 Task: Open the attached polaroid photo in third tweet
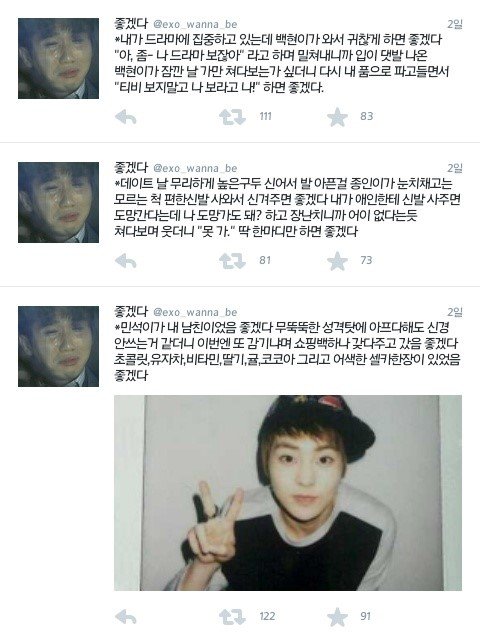coord(288,493)
